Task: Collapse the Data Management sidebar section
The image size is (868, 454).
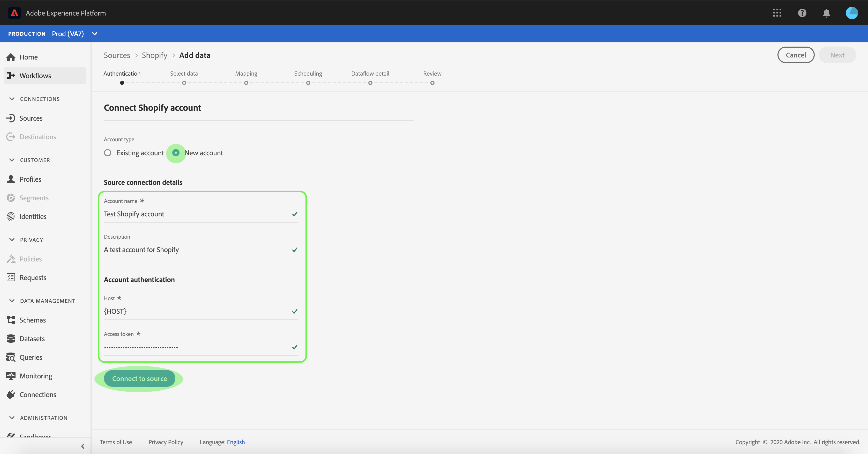Action: tap(12, 301)
